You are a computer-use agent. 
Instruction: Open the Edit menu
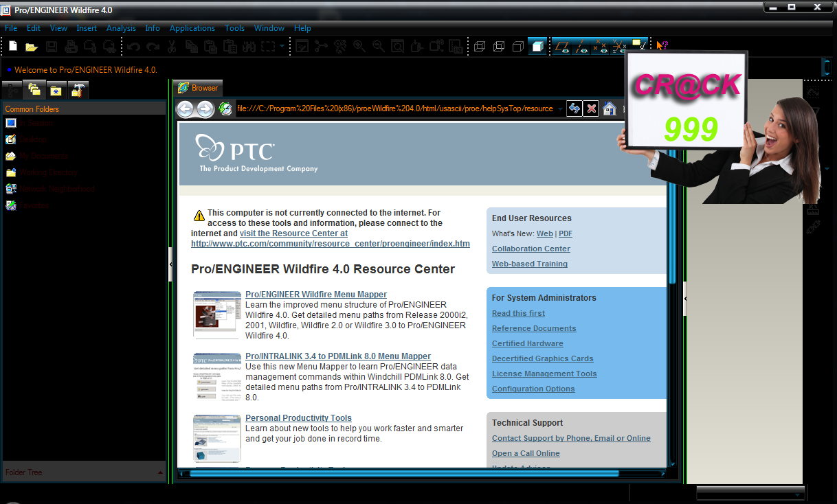coord(34,28)
